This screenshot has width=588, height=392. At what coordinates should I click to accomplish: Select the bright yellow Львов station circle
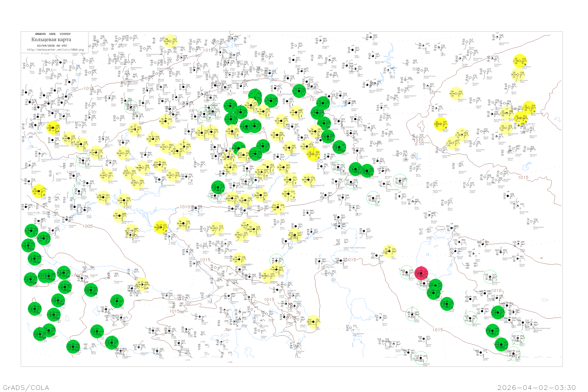point(53,128)
